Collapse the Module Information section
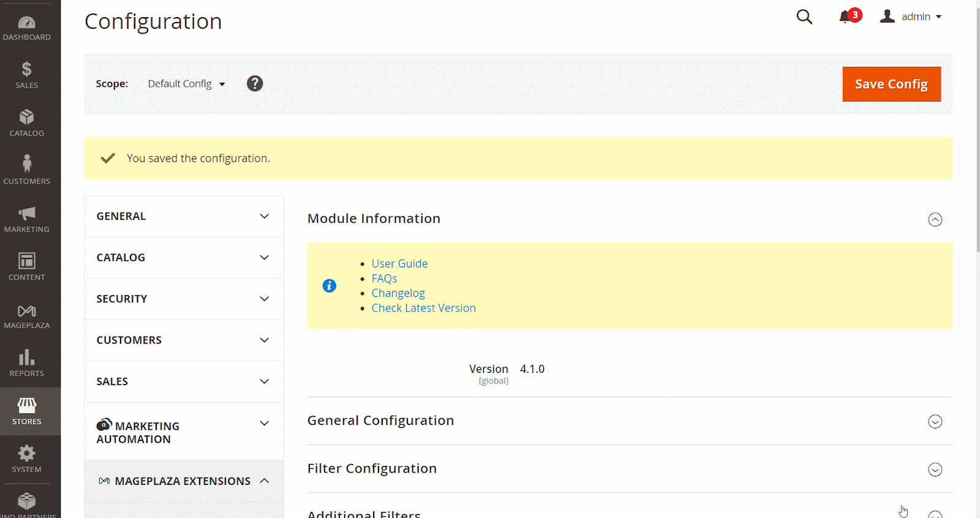This screenshot has height=518, width=980. click(x=935, y=219)
